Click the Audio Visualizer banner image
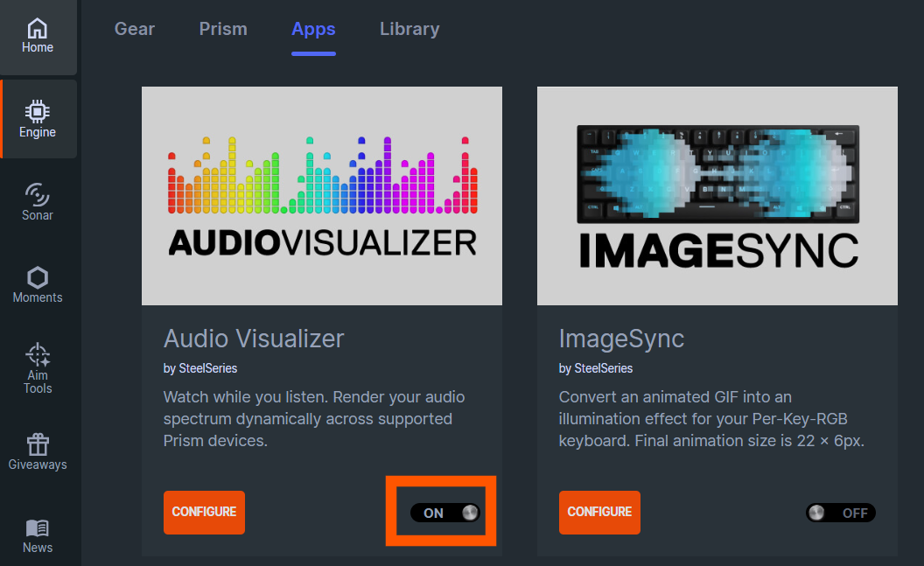This screenshot has height=566, width=924. [x=322, y=196]
